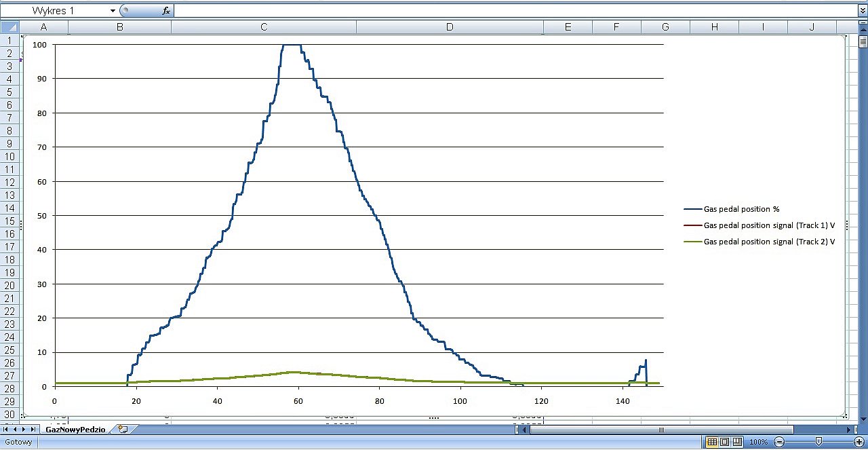Click the Select All corner triangle
This screenshot has height=450, width=868.
coord(9,27)
